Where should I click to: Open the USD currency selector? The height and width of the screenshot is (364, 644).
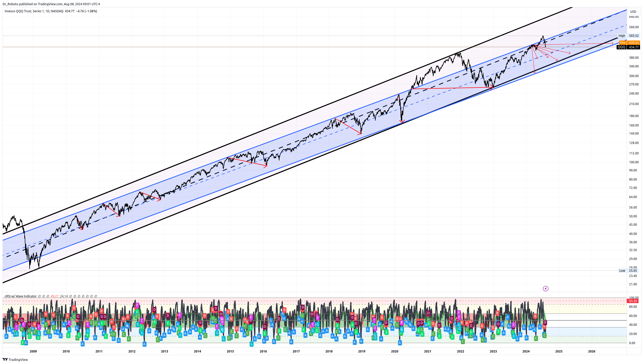point(633,11)
